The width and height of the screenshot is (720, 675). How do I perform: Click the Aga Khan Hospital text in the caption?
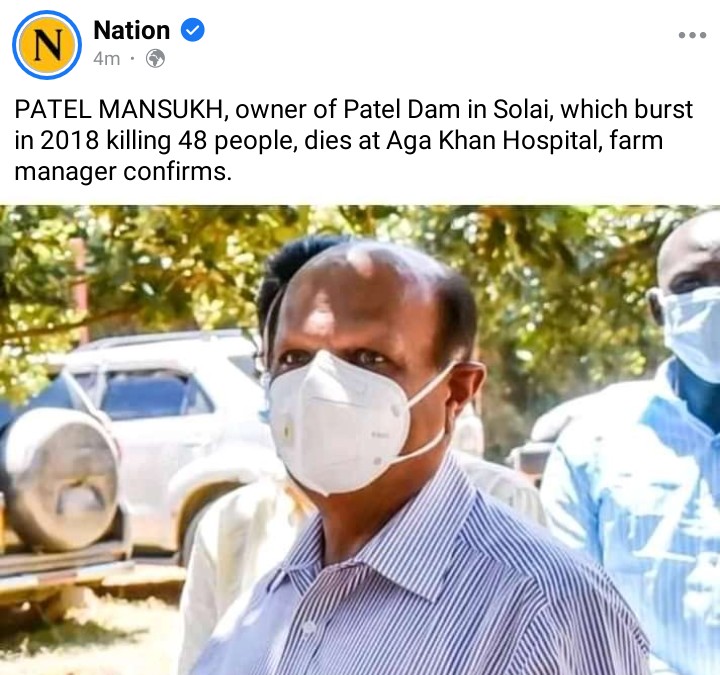pos(493,141)
